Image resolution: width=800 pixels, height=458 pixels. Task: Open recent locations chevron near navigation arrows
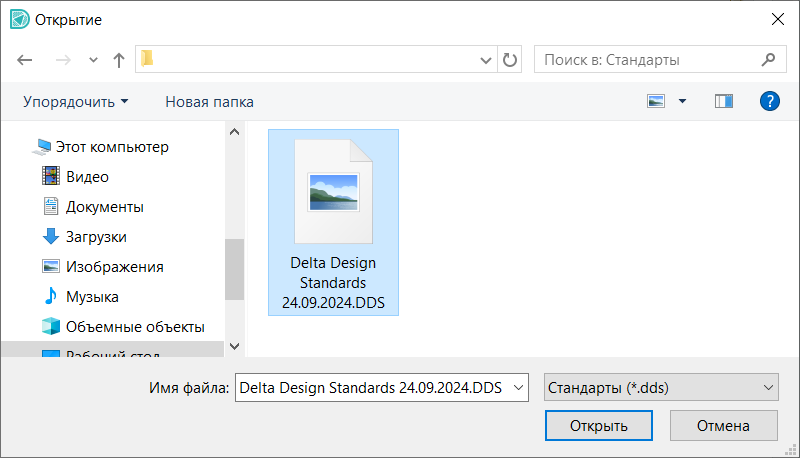(93, 60)
